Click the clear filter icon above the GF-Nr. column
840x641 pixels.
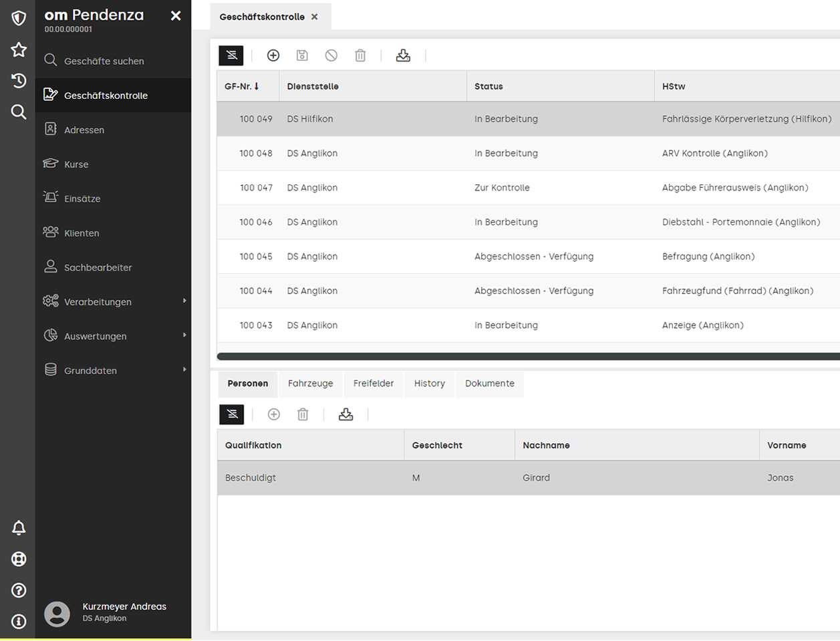pos(231,55)
